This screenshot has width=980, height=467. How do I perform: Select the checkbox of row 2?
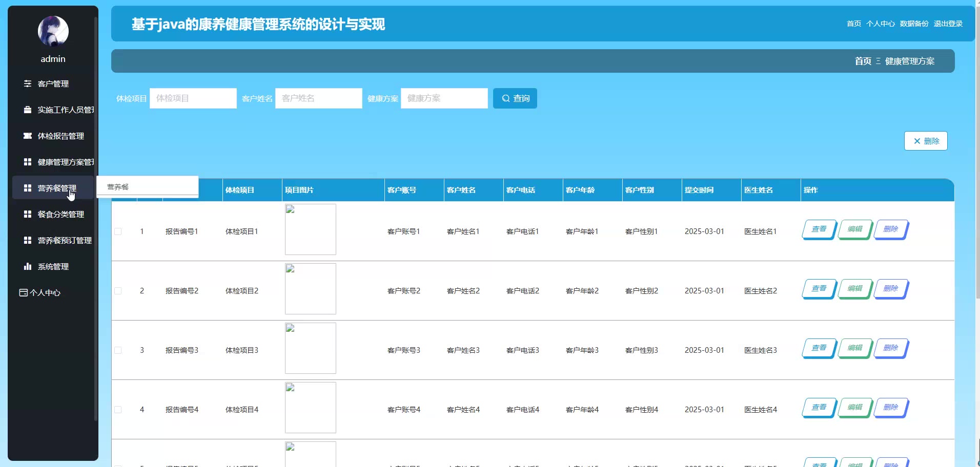click(x=118, y=291)
